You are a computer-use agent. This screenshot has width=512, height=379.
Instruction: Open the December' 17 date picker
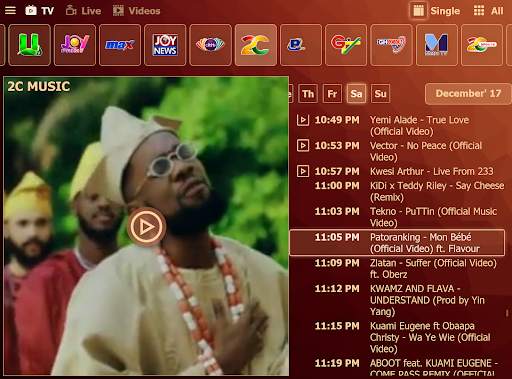468,94
